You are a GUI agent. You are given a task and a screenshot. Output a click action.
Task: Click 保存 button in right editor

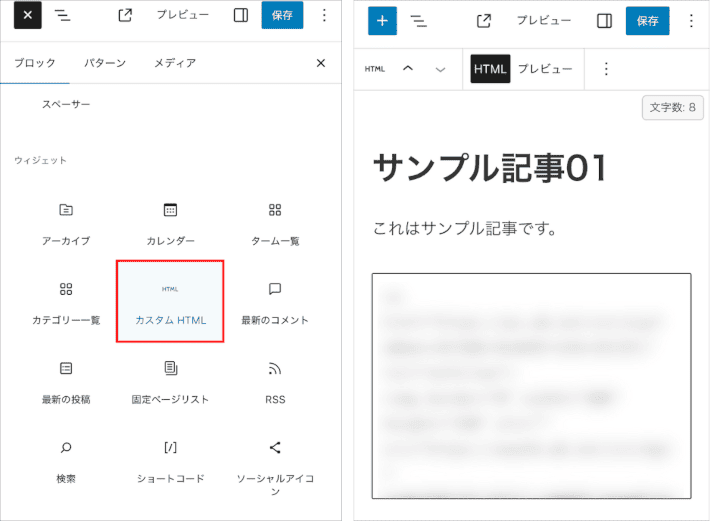647,20
